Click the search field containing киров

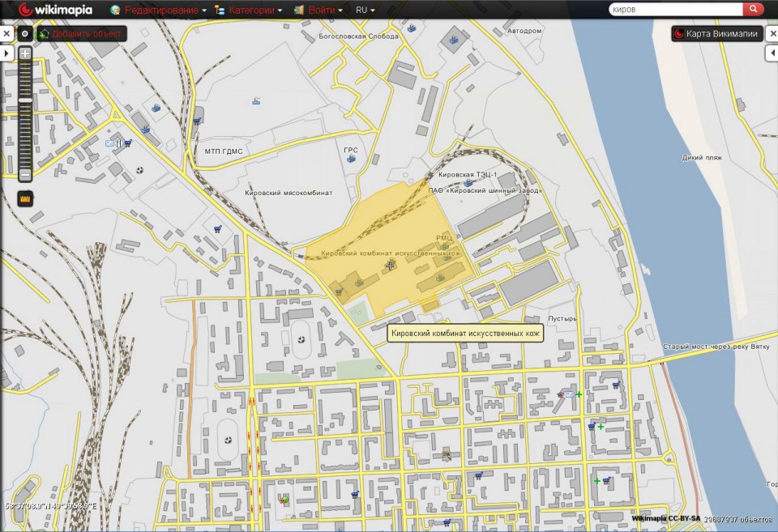point(675,10)
